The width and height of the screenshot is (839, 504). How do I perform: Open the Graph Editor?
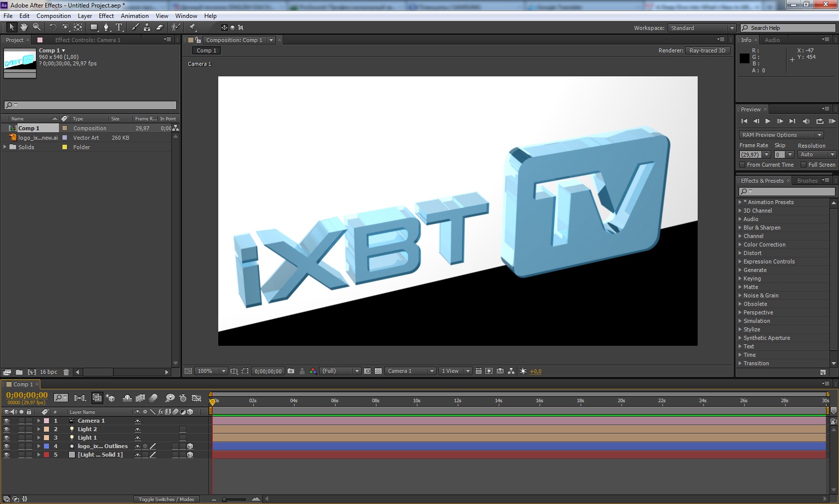click(x=197, y=398)
